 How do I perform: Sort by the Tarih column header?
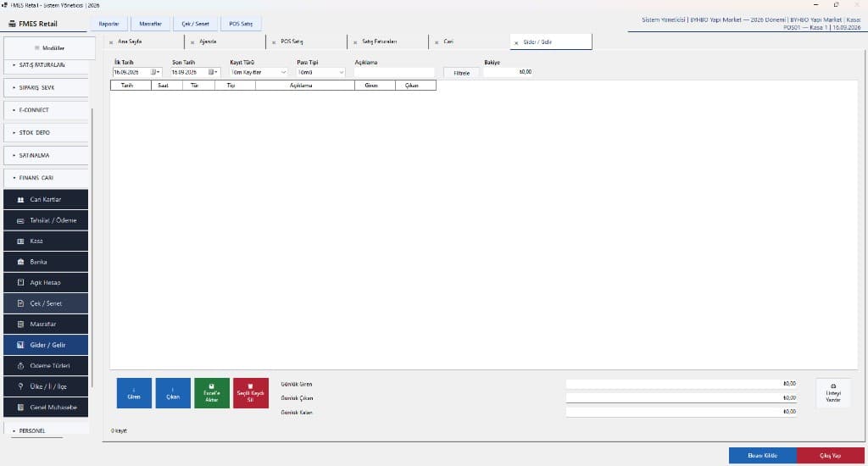coord(131,86)
